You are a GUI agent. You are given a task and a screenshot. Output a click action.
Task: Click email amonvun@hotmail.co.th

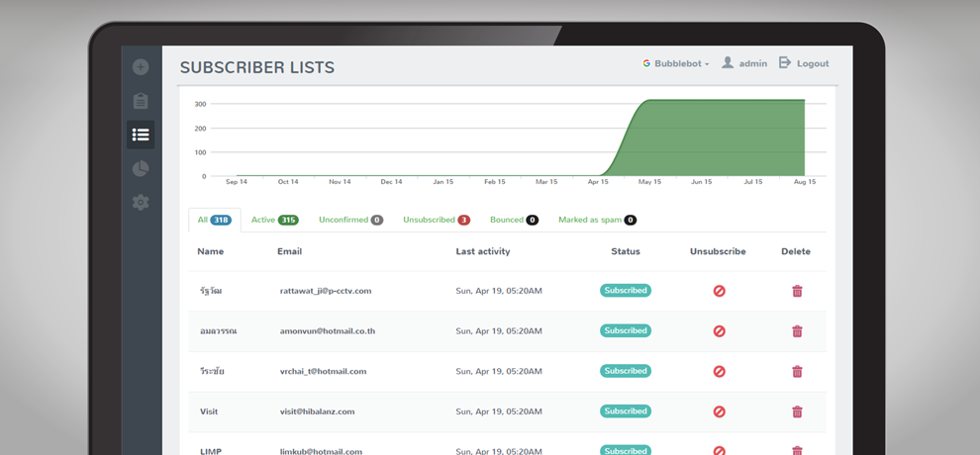coord(328,331)
